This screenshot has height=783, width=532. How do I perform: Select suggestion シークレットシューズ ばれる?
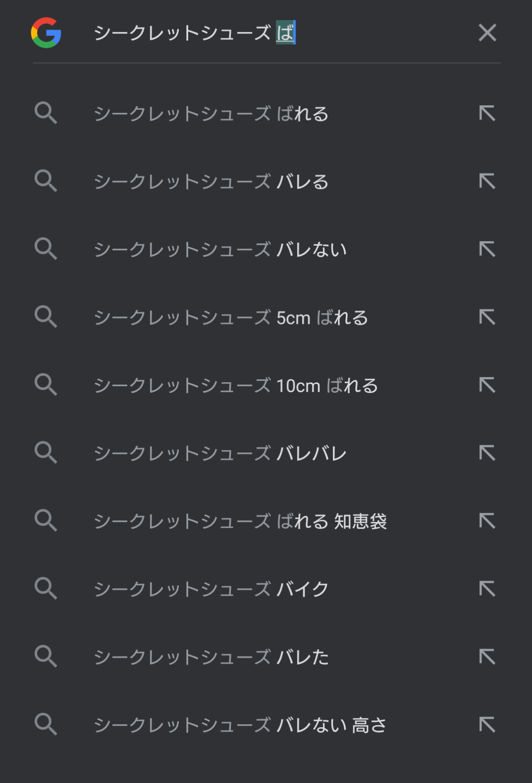tap(211, 114)
